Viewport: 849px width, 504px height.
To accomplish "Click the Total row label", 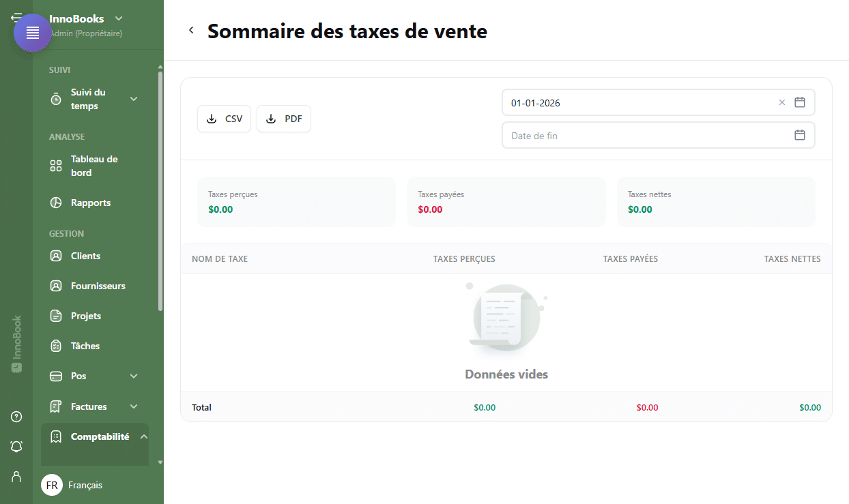I will 201,407.
